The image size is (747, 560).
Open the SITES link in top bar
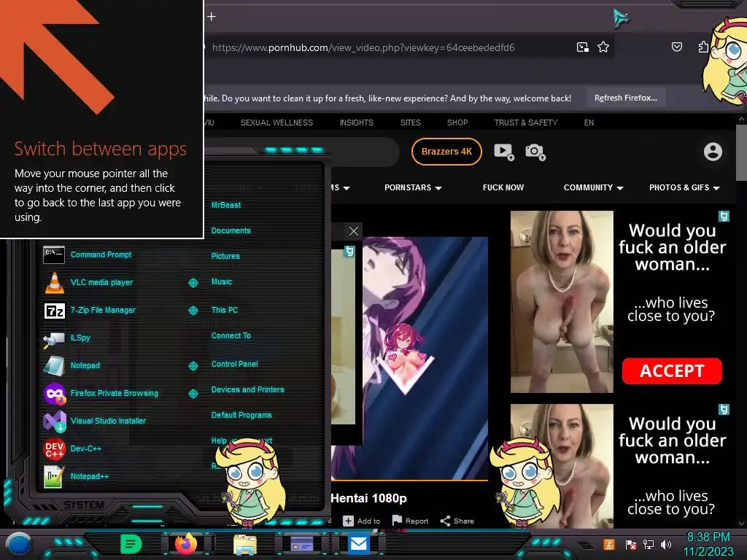[410, 122]
